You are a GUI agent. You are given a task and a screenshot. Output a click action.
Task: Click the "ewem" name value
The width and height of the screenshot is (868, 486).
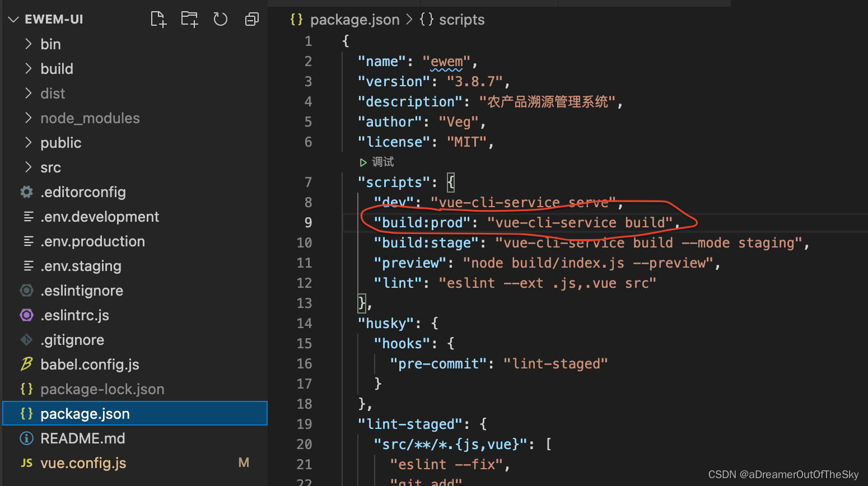[x=446, y=61]
